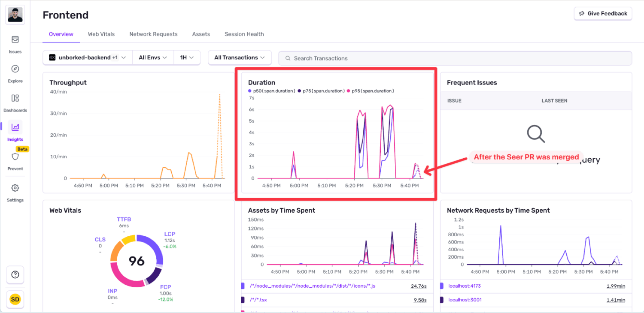644x313 pixels.
Task: Open the Session Health tab
Action: point(244,34)
